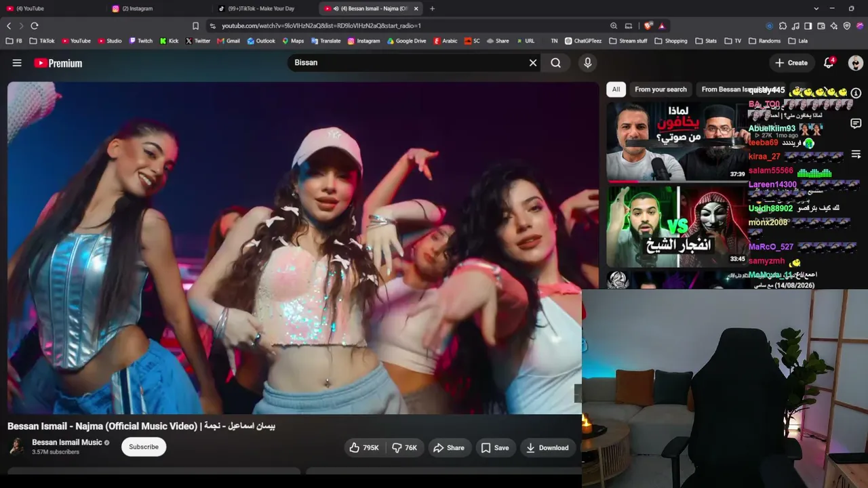The image size is (868, 488).
Task: Open the Outlook bookmark
Action: pos(261,41)
